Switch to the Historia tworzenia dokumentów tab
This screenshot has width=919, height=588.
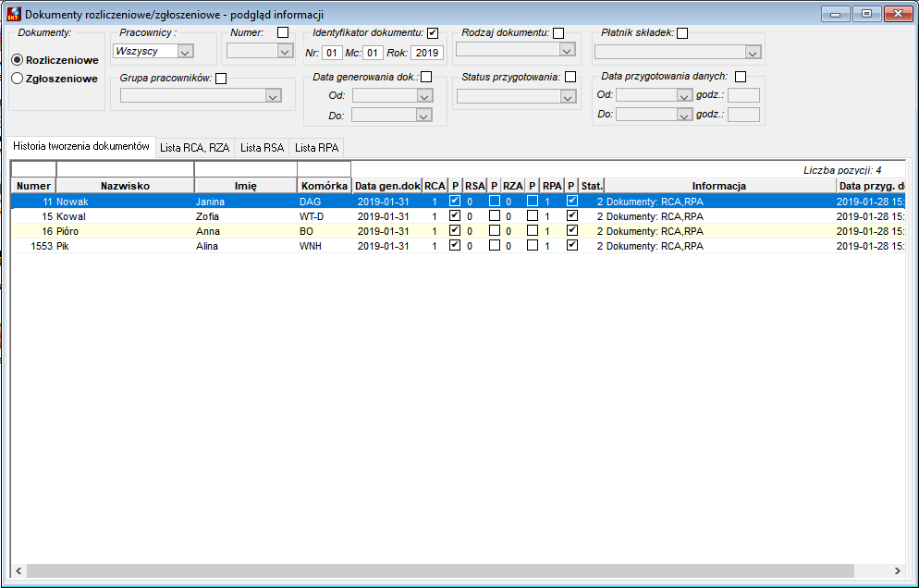pos(81,147)
